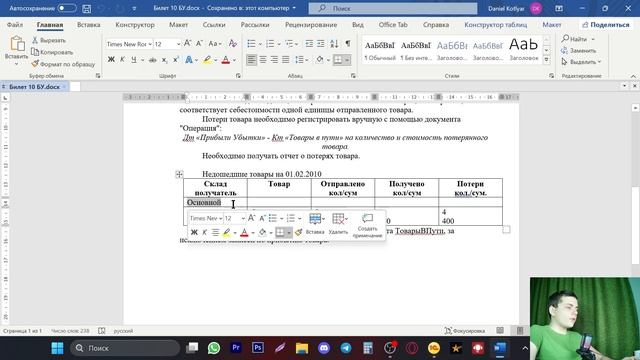Increase font size in ribbon

pyautogui.click(x=187, y=44)
